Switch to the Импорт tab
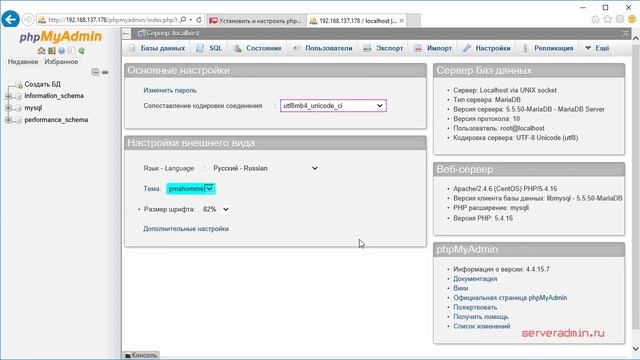640x360 pixels. (433, 48)
